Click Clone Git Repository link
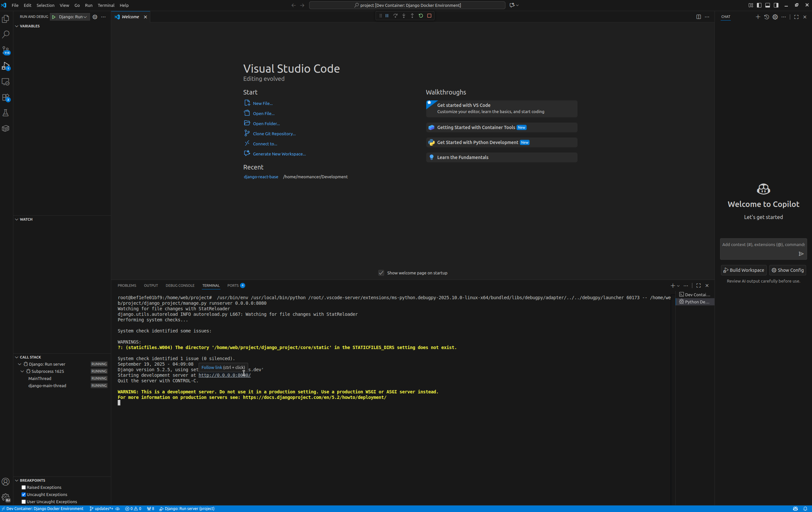Viewport: 812px width, 512px height. coord(274,134)
